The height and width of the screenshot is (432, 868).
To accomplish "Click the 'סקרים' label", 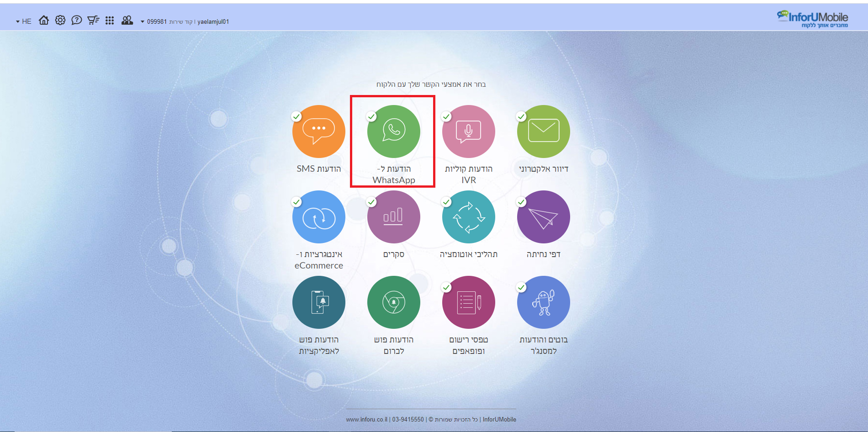I will (394, 254).
